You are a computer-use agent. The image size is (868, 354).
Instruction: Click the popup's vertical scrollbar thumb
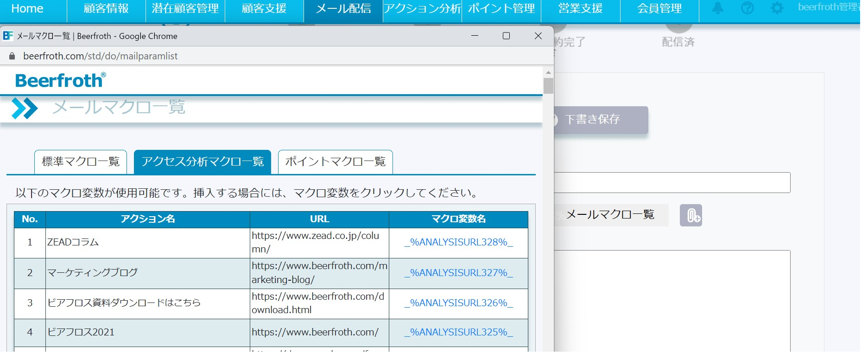548,86
